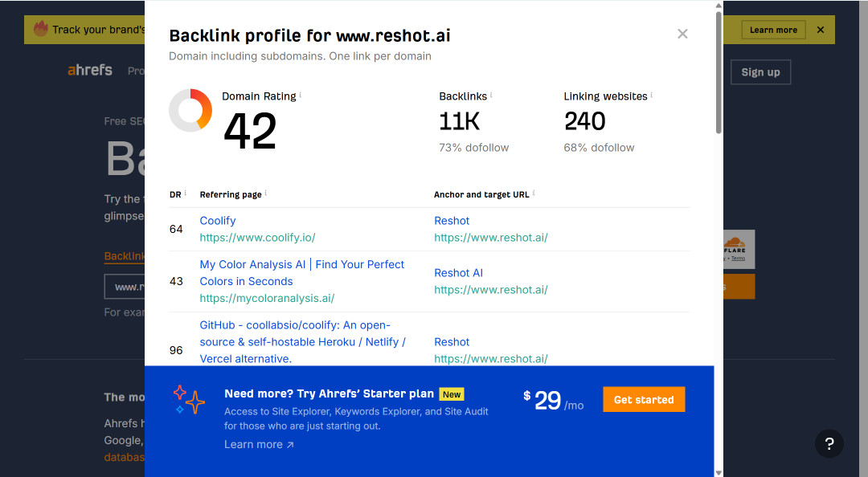Click the scrollbar down arrow
Screen dimensions: 868x477
pyautogui.click(x=719, y=472)
